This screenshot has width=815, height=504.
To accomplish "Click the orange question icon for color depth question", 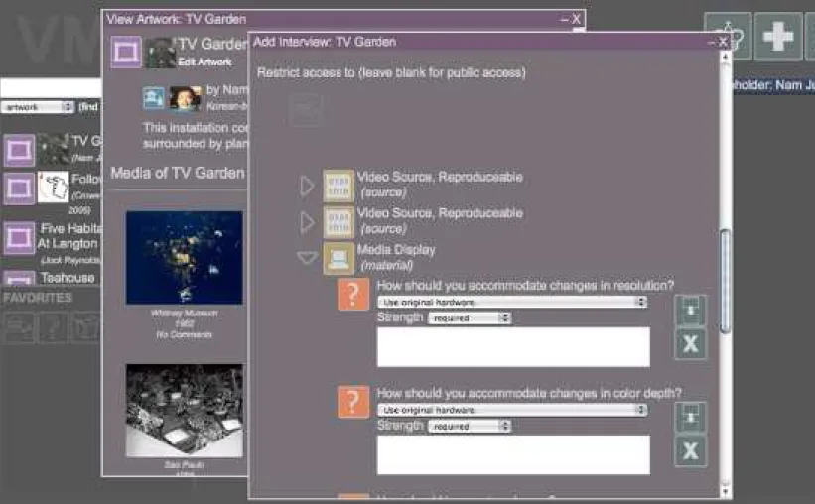I will [x=353, y=402].
